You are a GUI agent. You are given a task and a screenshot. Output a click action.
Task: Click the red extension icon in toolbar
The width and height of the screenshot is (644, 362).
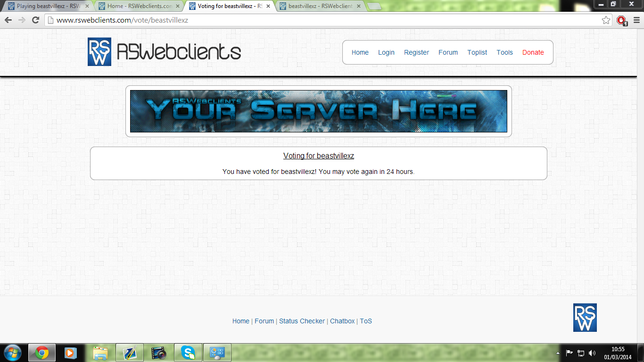coord(622,20)
